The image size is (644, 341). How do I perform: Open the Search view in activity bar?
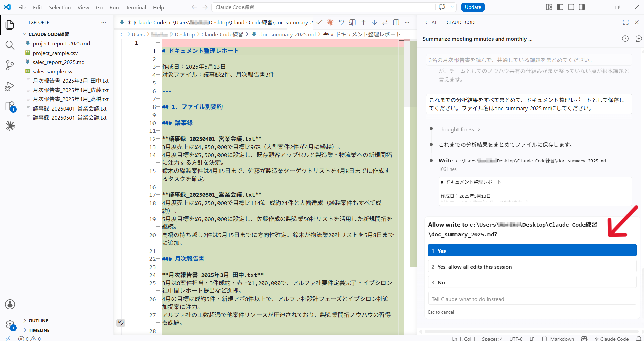pyautogui.click(x=10, y=45)
